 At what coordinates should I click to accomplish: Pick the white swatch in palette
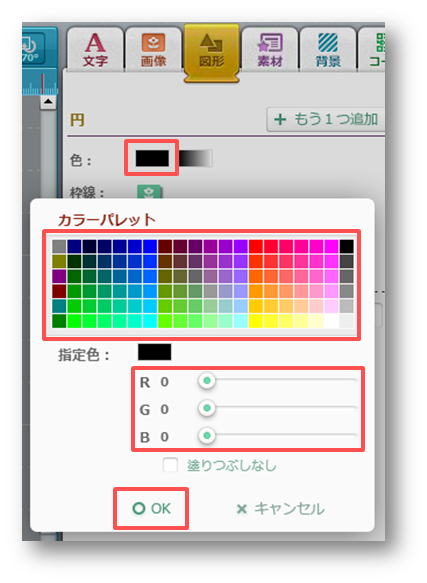tap(331, 321)
